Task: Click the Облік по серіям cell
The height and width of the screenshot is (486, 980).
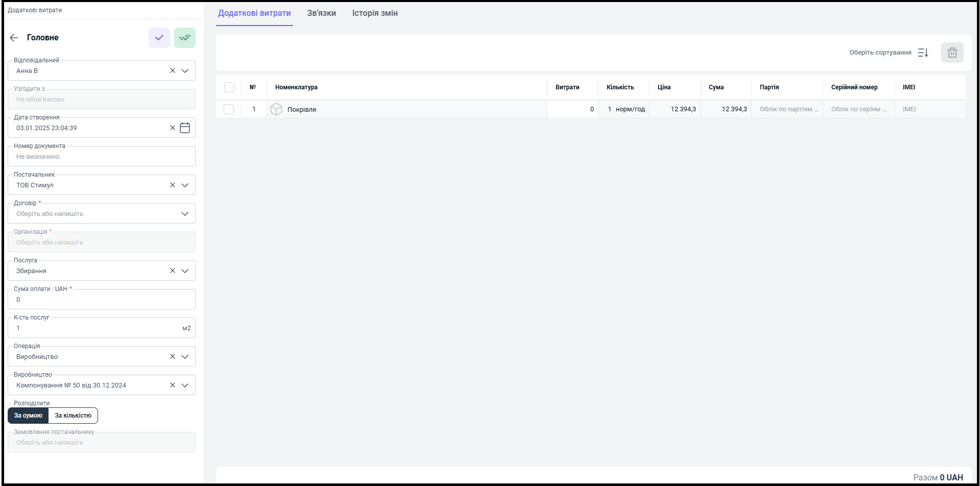Action: click(858, 109)
